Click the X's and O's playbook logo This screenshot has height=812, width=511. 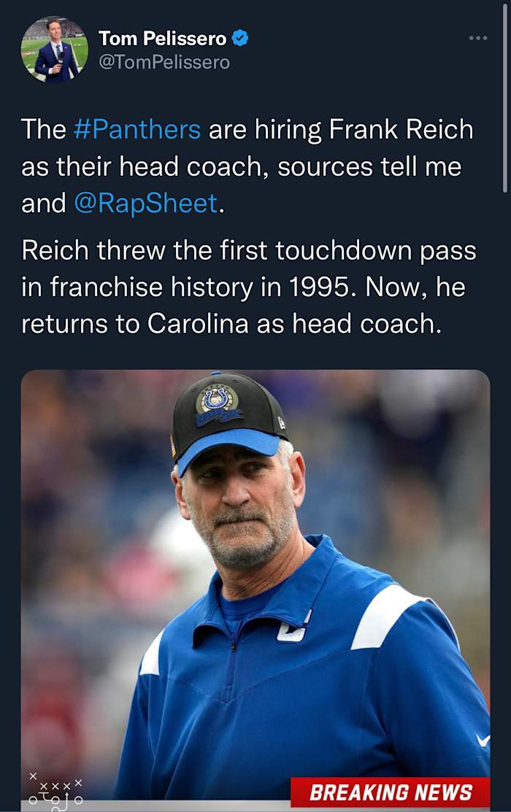tap(56, 789)
